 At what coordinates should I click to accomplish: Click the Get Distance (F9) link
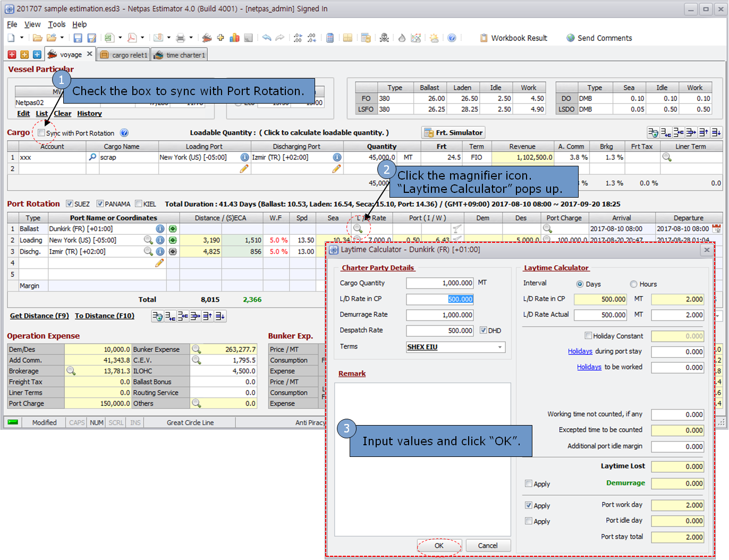click(39, 316)
